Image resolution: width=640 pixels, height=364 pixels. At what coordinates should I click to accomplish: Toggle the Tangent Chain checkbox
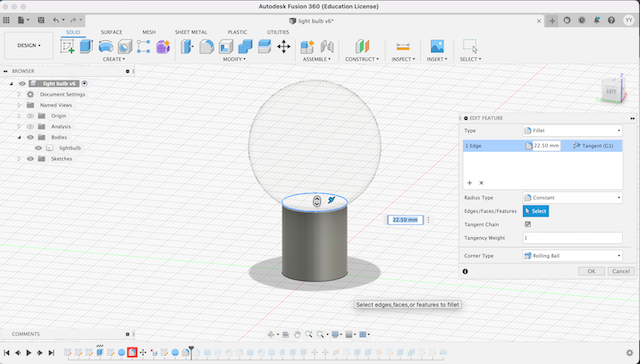528,224
